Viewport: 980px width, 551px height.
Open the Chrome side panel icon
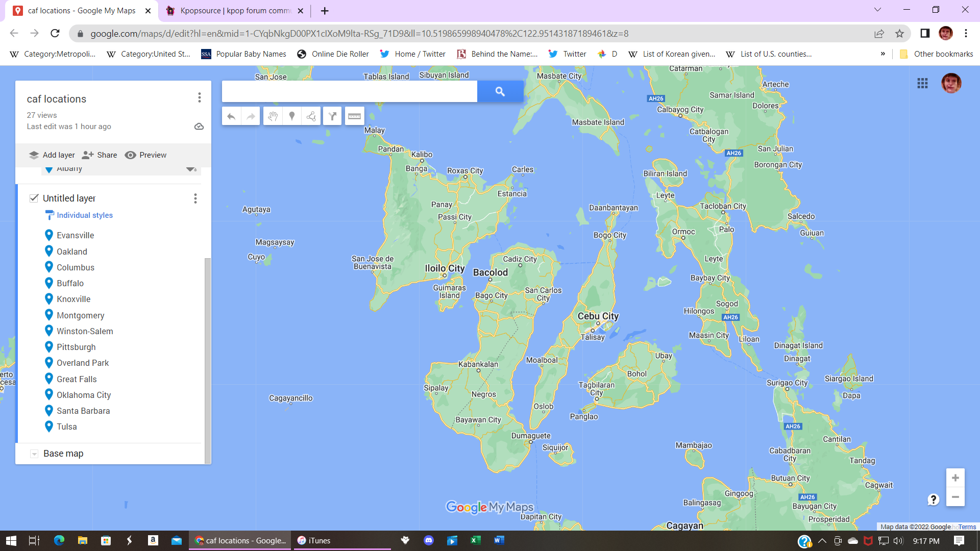[925, 34]
